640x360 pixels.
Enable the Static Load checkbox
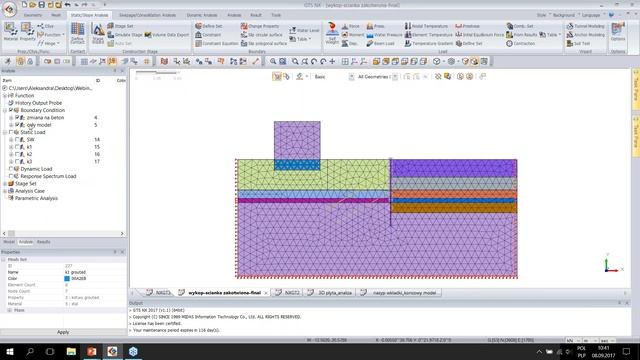[11, 132]
